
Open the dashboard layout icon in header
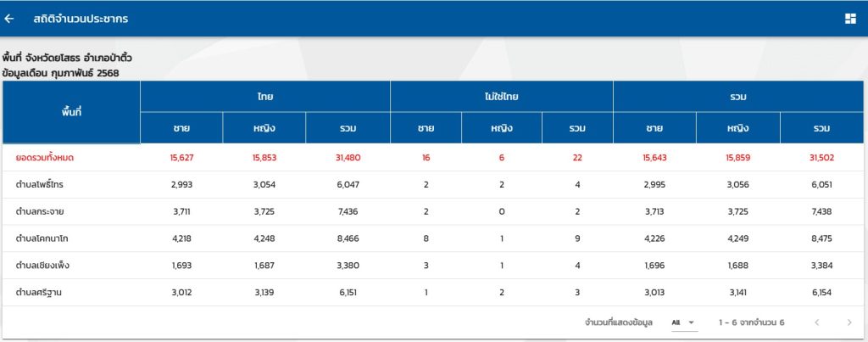pyautogui.click(x=850, y=19)
